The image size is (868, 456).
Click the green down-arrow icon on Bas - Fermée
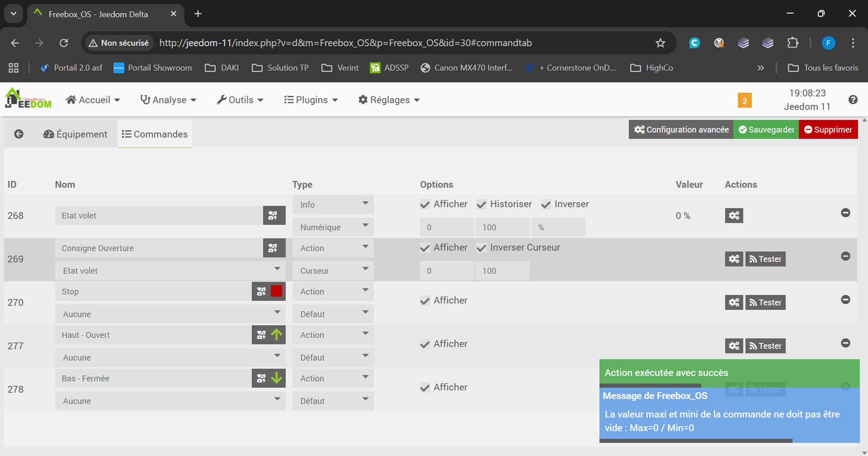[277, 378]
